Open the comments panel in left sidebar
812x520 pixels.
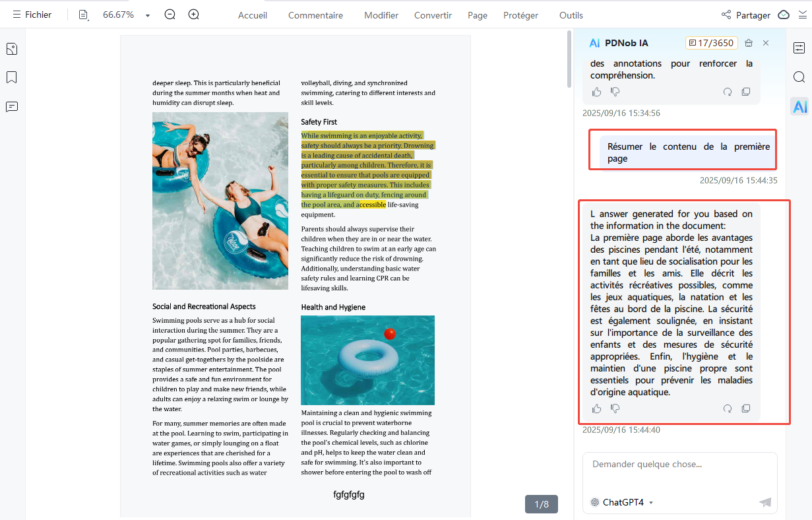point(11,107)
